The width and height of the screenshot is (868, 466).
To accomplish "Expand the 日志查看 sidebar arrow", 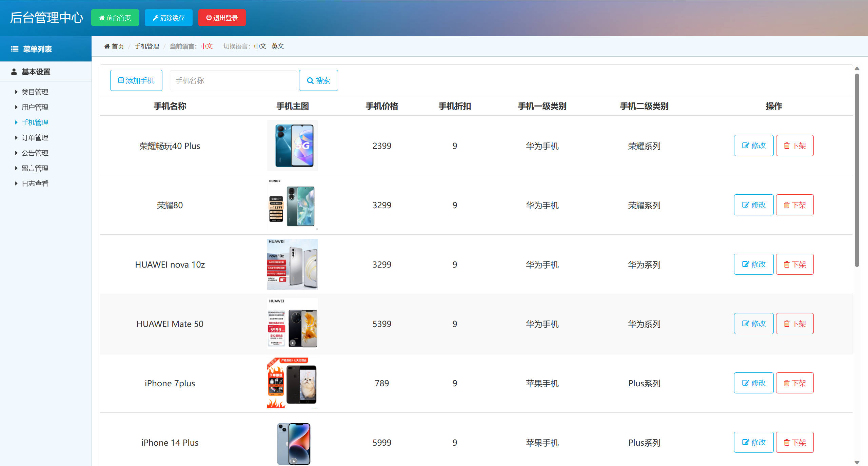I will (16, 183).
